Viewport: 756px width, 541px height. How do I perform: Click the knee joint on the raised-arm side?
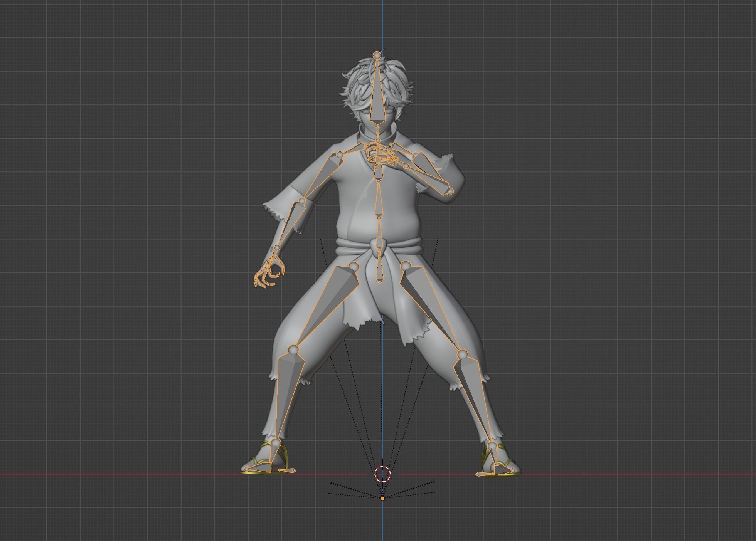pos(462,354)
